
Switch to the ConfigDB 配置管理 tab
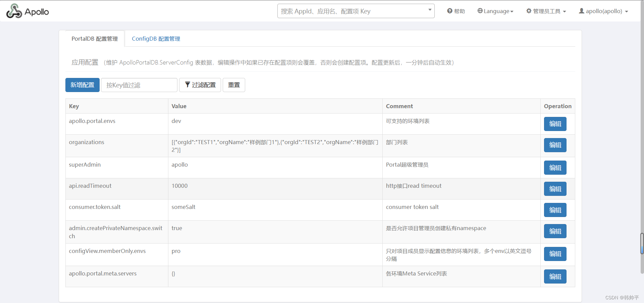156,39
